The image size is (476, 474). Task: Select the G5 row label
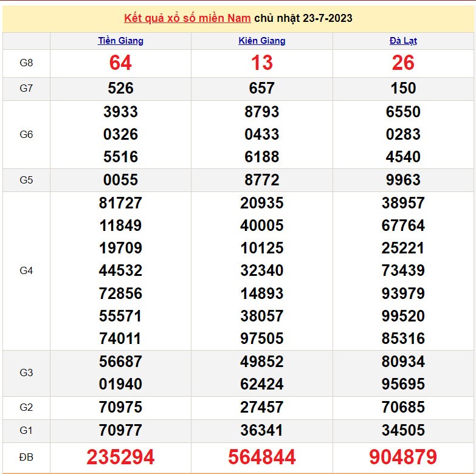(x=26, y=180)
